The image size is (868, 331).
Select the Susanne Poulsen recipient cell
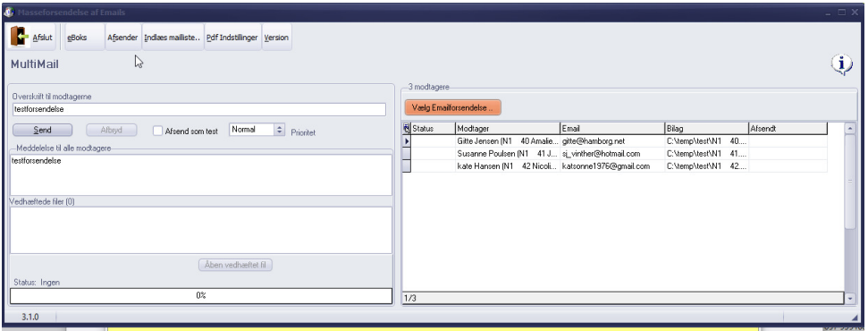(x=508, y=154)
